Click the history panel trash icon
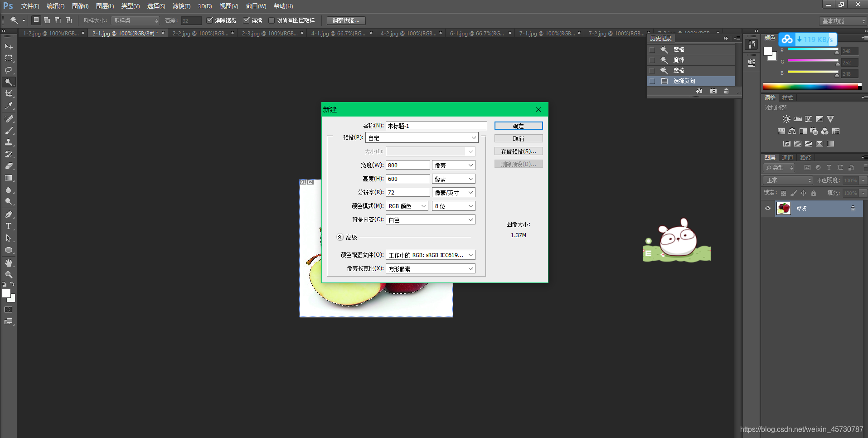Screen dimensions: 868x438 (727, 91)
